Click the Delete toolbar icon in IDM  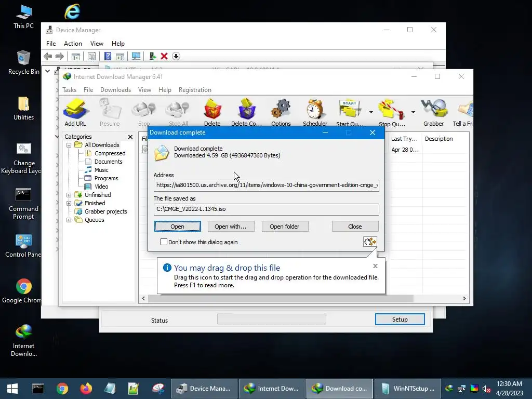pos(212,112)
